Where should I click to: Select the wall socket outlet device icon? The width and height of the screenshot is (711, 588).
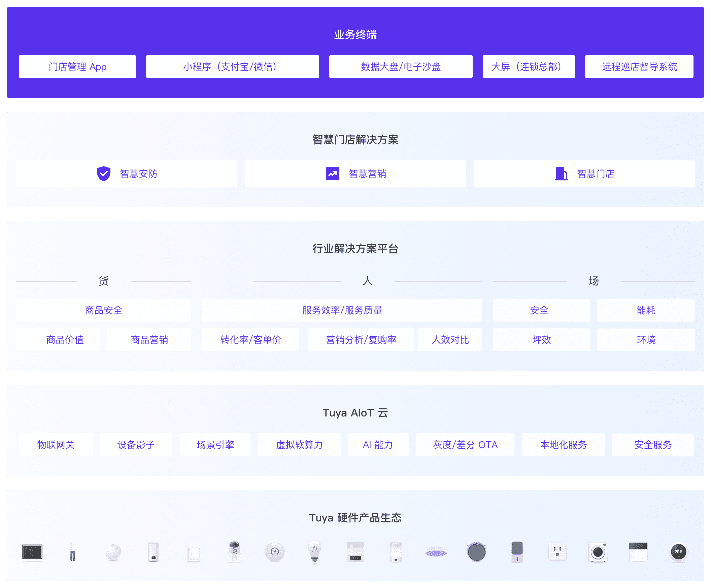(557, 552)
